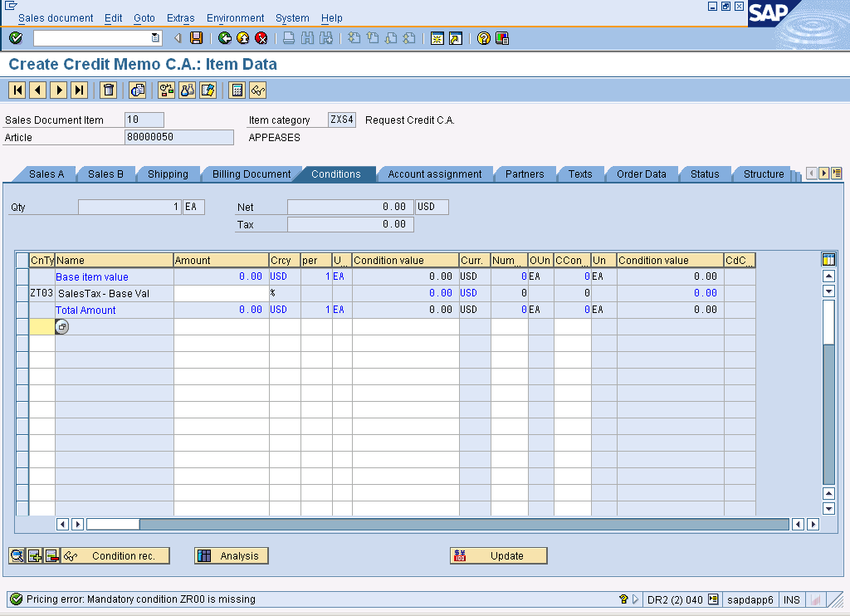
Task: Save the credit memo with the disk icon
Action: point(196,38)
